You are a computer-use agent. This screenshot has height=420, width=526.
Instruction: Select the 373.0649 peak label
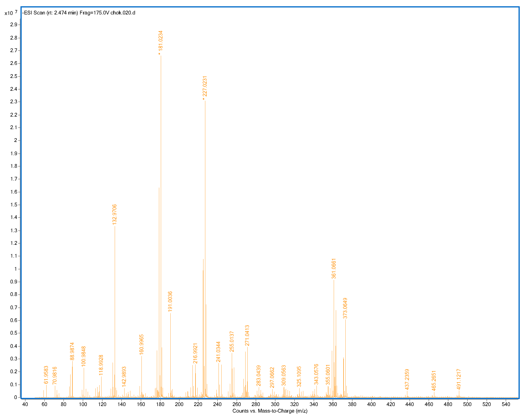tap(345, 308)
